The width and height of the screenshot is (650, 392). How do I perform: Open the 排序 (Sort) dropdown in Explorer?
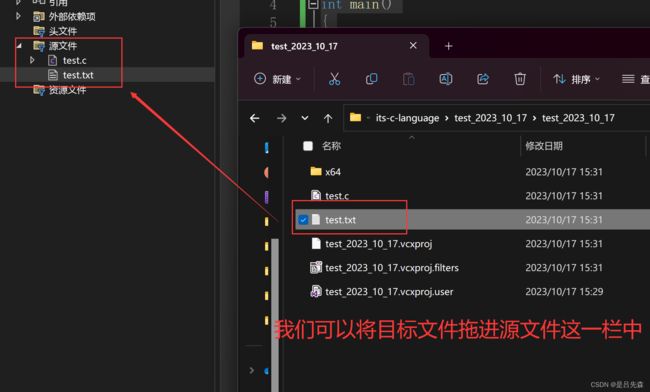[576, 79]
